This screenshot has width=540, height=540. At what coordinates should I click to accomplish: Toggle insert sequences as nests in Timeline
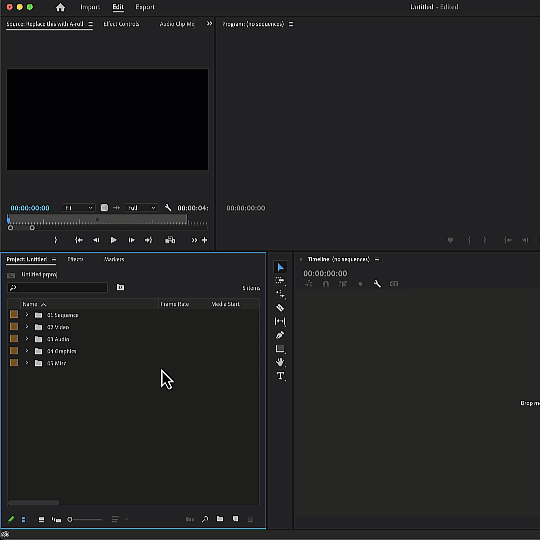pos(309,284)
